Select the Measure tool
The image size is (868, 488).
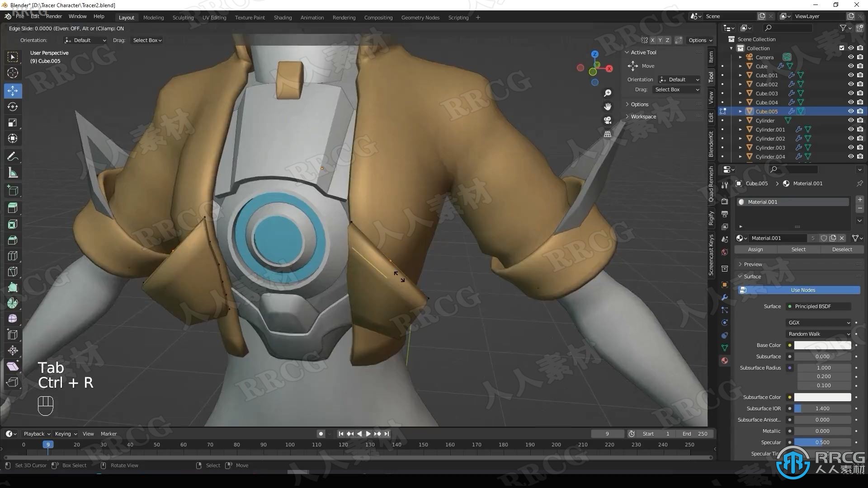tap(13, 173)
